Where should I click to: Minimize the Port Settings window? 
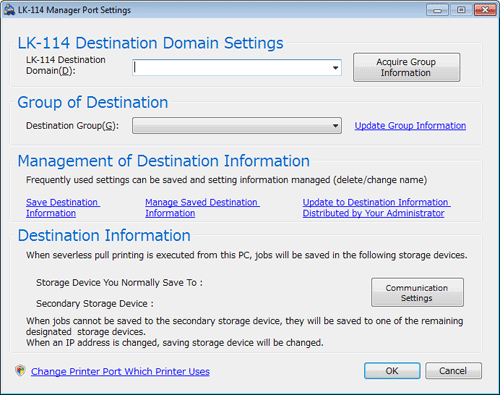pyautogui.click(x=437, y=10)
